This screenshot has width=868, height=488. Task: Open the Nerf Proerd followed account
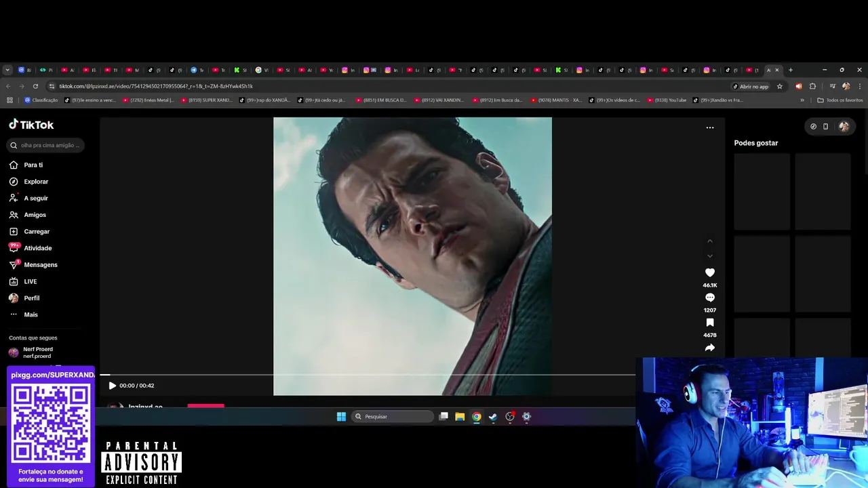click(x=37, y=352)
